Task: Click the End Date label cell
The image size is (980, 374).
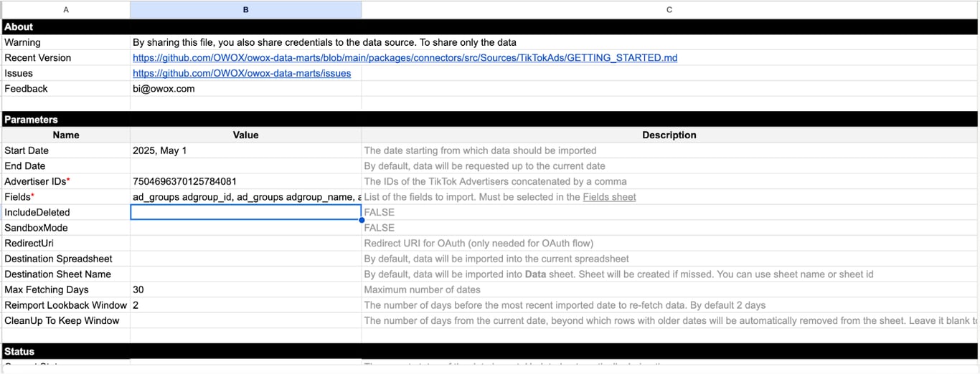Action: (66, 166)
